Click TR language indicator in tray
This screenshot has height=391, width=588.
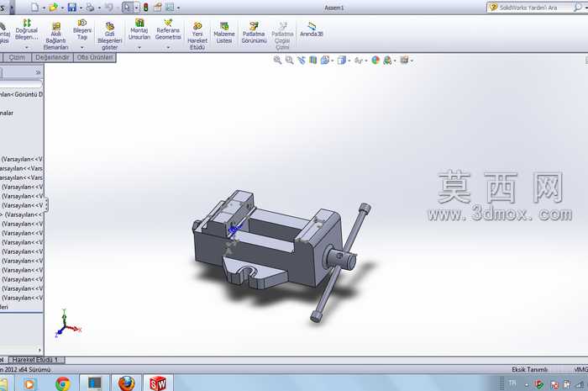[512, 383]
